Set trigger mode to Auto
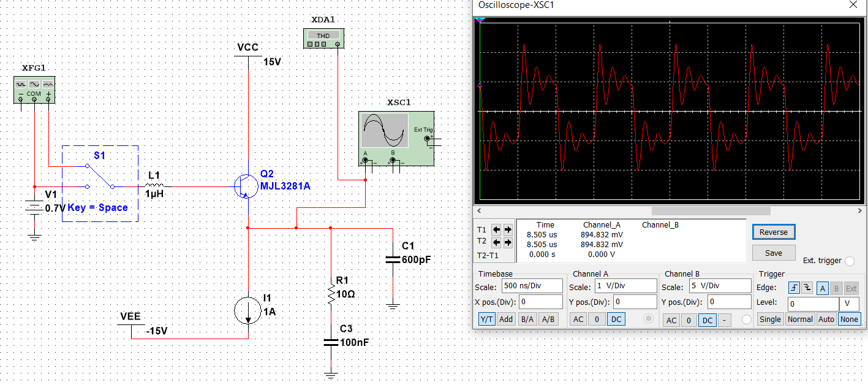The height and width of the screenshot is (387, 868). point(826,319)
